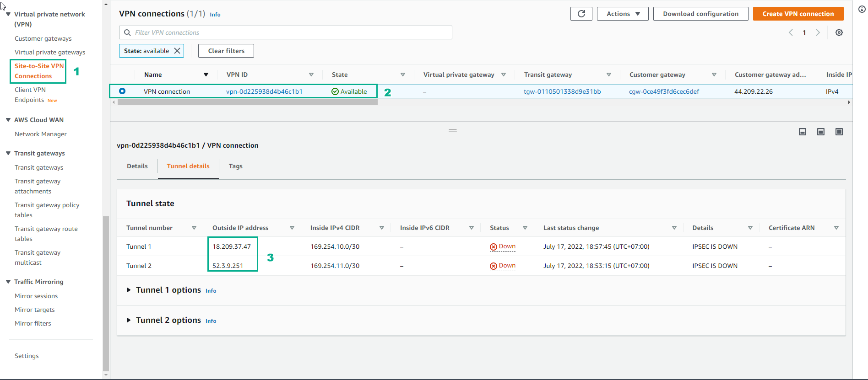The height and width of the screenshot is (380, 868).
Task: Click the sidebar vertical scrollbar
Action: pos(106,293)
